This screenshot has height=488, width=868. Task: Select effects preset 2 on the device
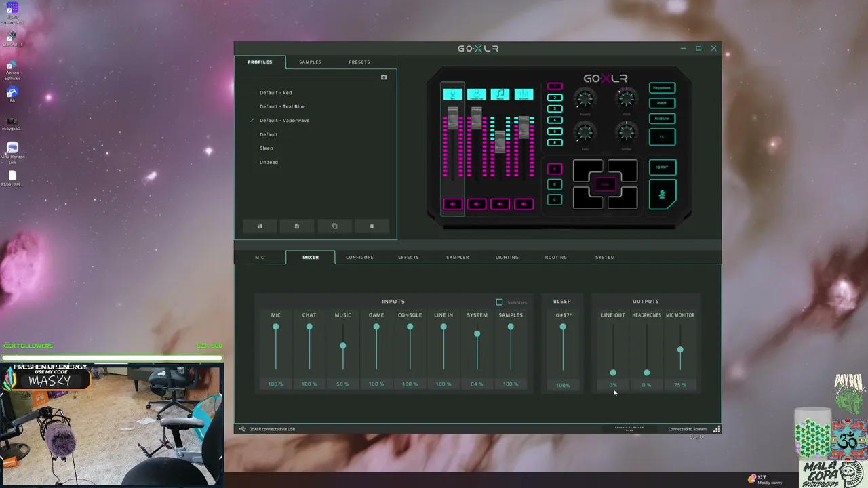pyautogui.click(x=555, y=98)
